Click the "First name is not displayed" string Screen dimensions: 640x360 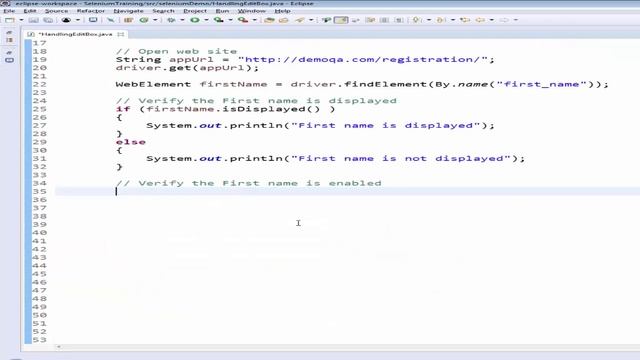click(x=401, y=158)
